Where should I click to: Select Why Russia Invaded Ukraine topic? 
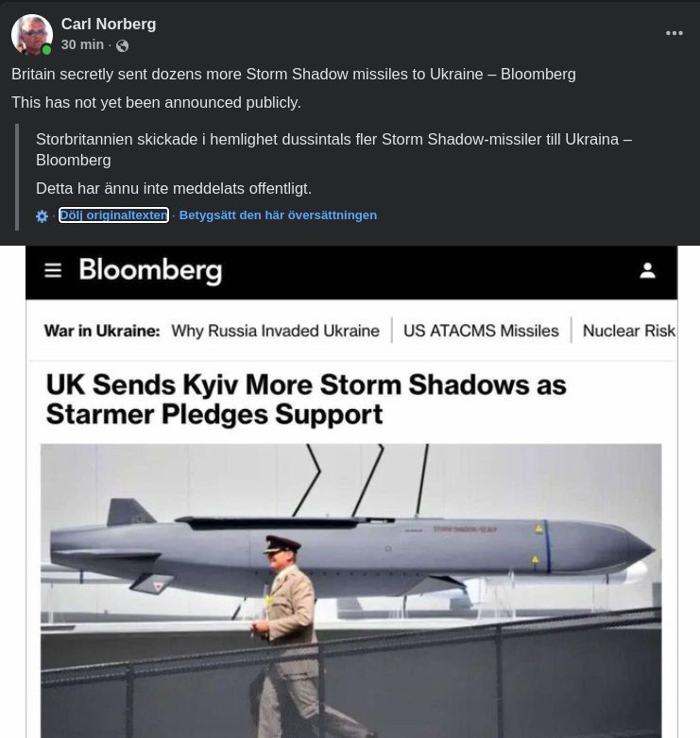point(275,331)
